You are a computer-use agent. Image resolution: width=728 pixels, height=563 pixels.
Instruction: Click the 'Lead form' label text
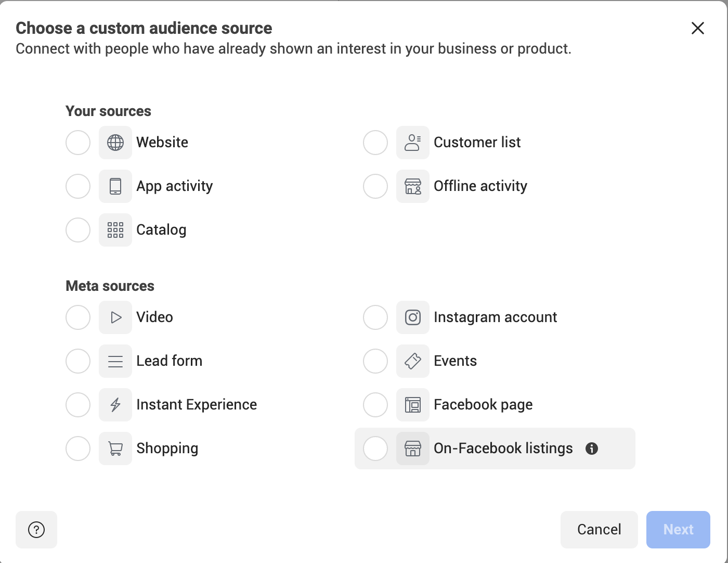[x=170, y=361]
